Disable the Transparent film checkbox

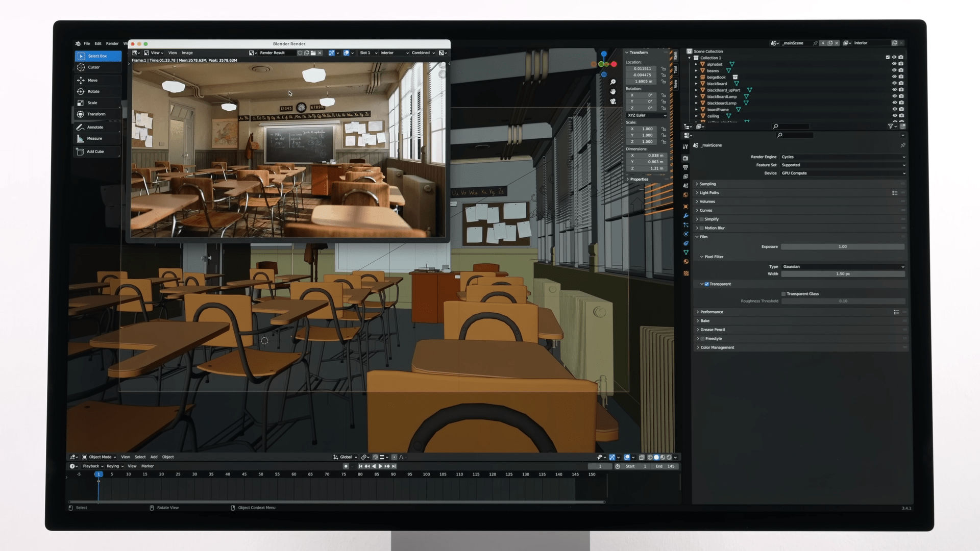(706, 284)
